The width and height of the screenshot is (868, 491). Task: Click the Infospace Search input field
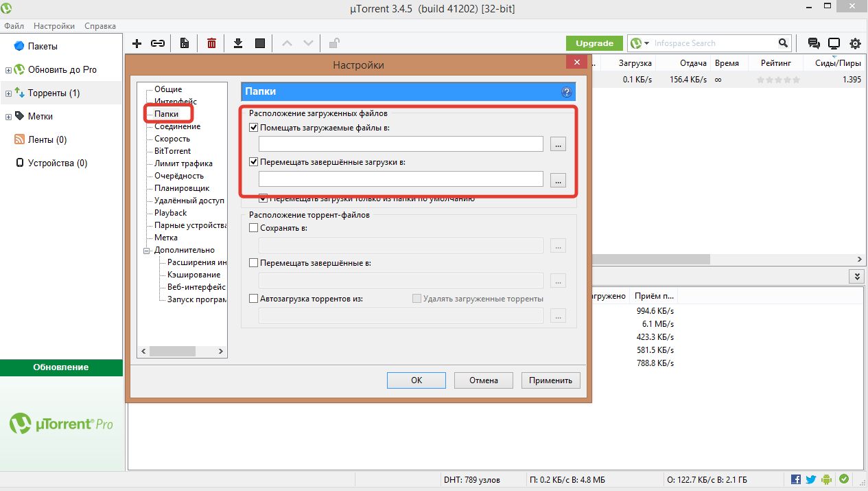(714, 43)
